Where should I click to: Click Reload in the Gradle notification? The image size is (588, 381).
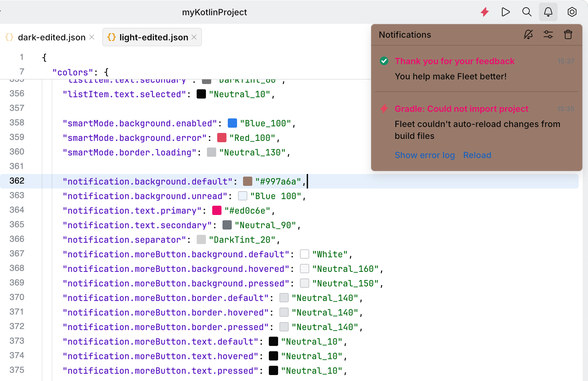pyautogui.click(x=477, y=155)
